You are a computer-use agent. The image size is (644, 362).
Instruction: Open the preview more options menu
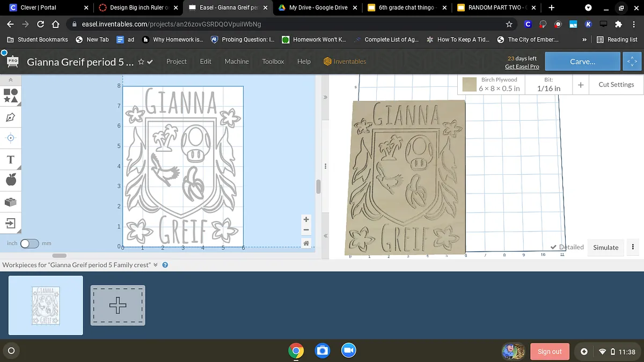pos(633,247)
